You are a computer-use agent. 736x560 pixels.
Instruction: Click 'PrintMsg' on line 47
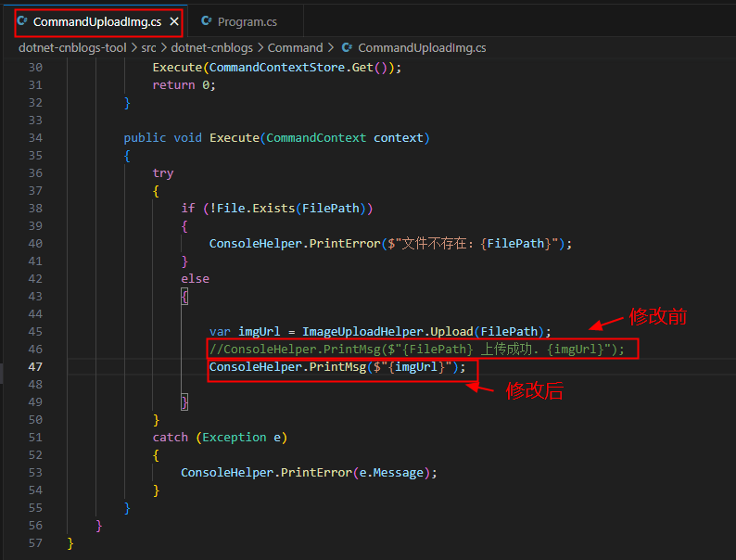coord(337,366)
